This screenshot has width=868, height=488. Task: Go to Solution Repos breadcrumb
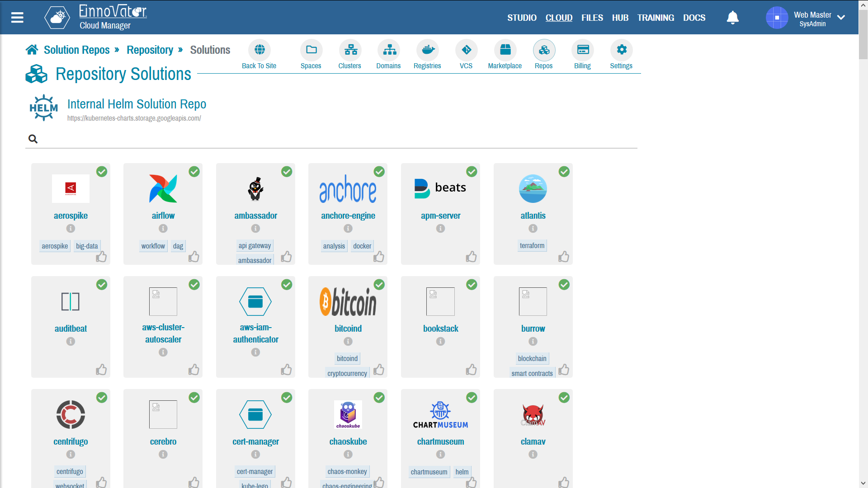tap(77, 50)
